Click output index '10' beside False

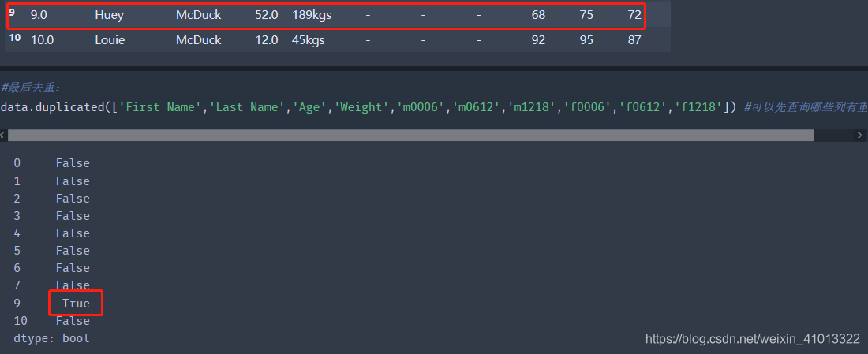pos(21,321)
